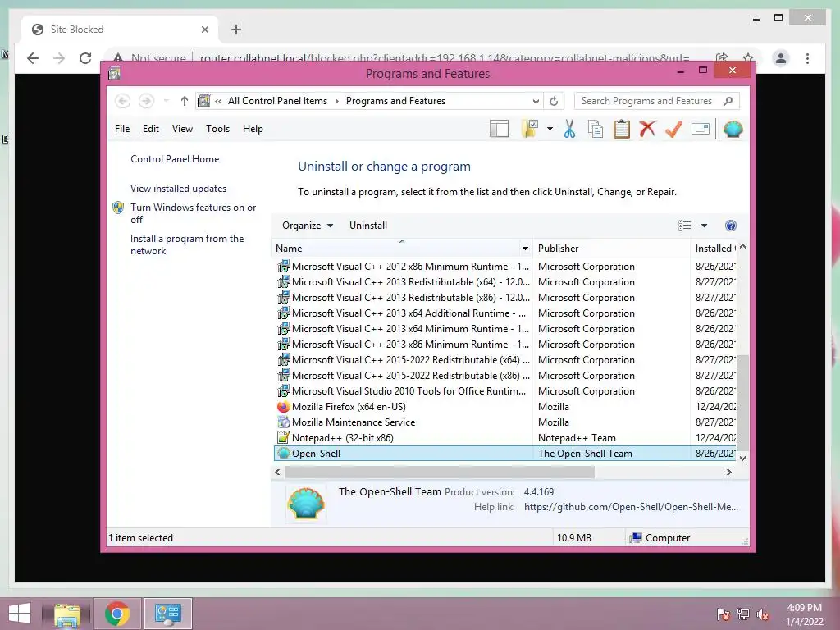Toggle the navigation pane layout icon

pos(500,129)
